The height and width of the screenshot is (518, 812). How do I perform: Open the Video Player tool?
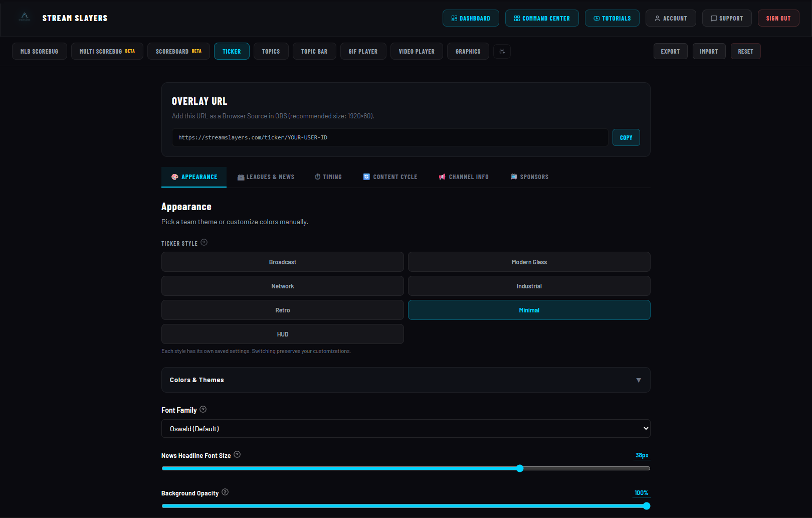coord(417,51)
